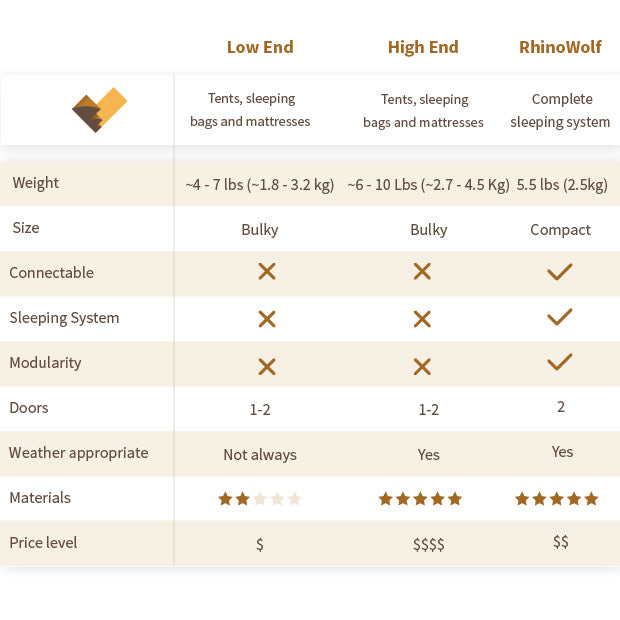
Task: Click RhinoWolf's Compact size value
Action: pyautogui.click(x=560, y=230)
